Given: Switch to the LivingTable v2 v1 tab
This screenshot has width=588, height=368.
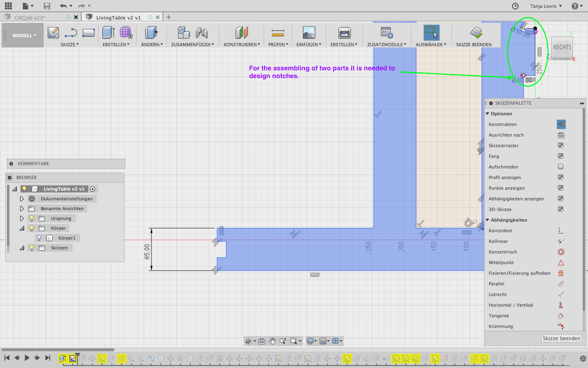Looking at the screenshot, I should [118, 18].
